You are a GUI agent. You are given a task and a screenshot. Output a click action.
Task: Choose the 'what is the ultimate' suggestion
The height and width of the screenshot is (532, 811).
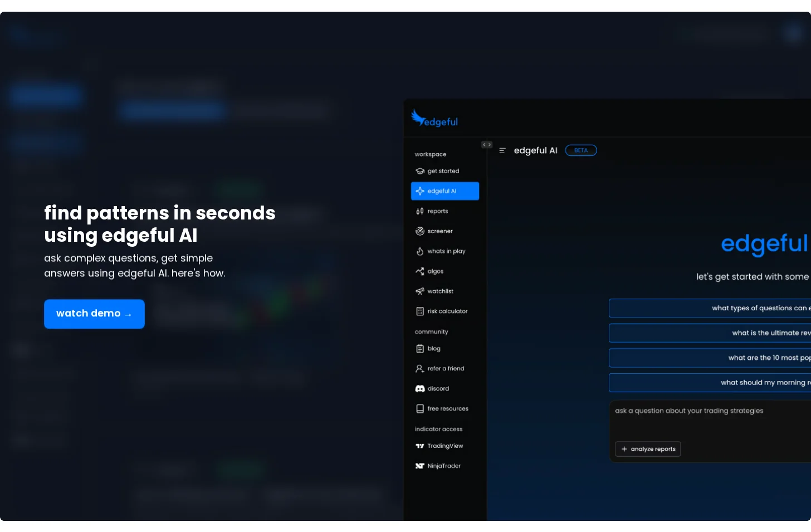point(710,333)
